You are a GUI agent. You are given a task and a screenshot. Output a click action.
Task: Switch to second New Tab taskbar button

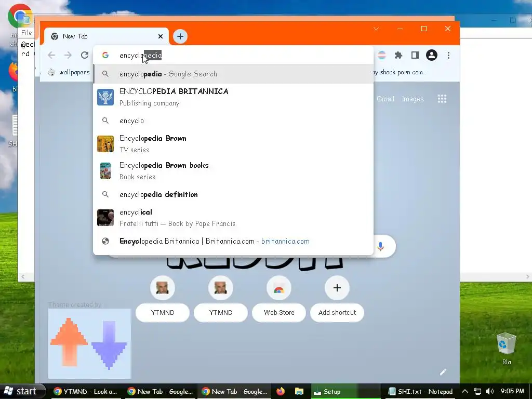point(234,392)
